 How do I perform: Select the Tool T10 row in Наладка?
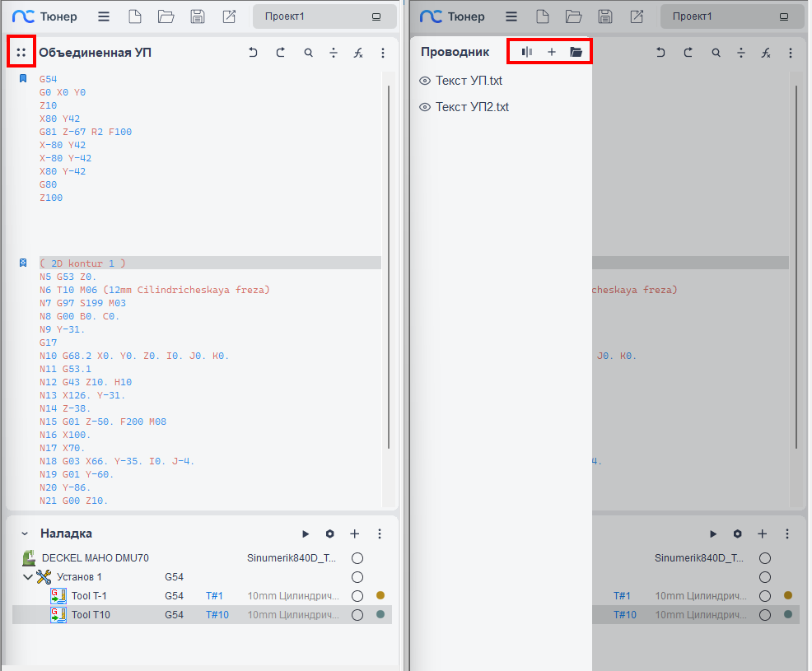pos(91,615)
